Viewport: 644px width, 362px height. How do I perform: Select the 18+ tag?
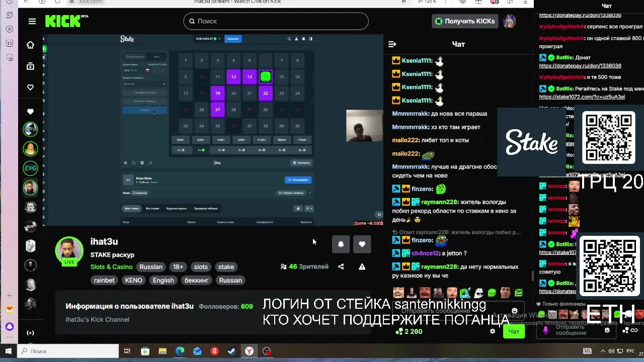pyautogui.click(x=178, y=267)
